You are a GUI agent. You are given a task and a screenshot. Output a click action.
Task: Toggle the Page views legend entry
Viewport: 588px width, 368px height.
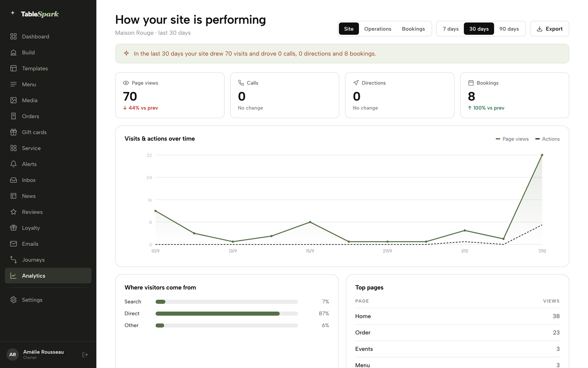point(512,139)
